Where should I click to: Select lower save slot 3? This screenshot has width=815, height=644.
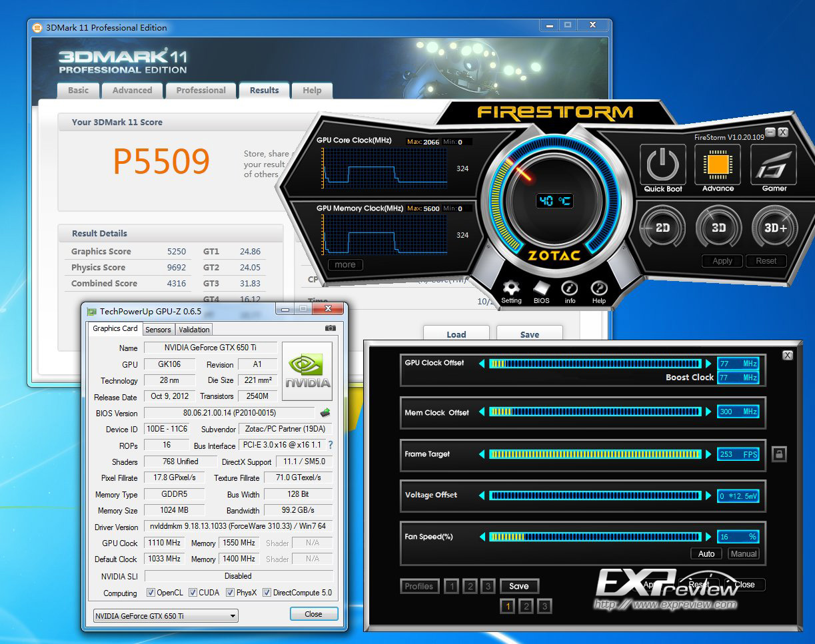[x=544, y=606]
